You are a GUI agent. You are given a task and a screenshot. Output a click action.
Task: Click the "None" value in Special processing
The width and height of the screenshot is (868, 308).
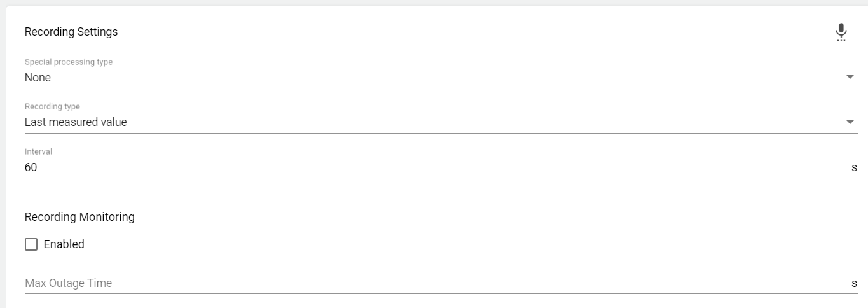point(38,78)
